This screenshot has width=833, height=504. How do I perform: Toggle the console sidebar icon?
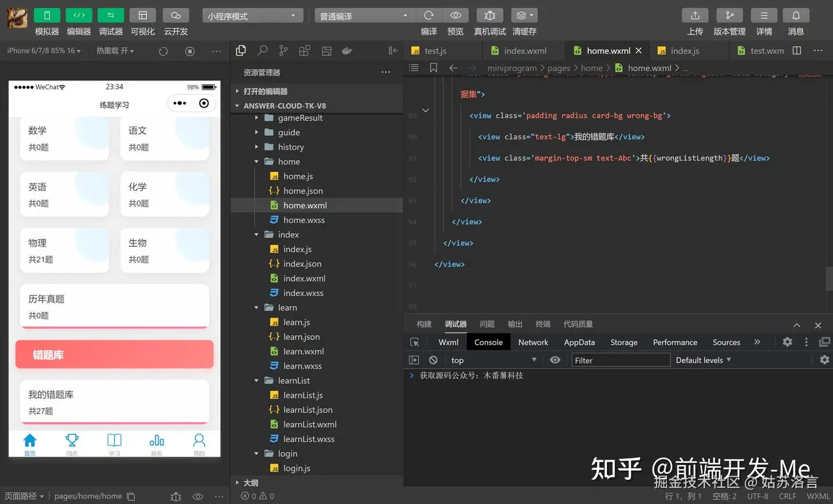pos(414,360)
